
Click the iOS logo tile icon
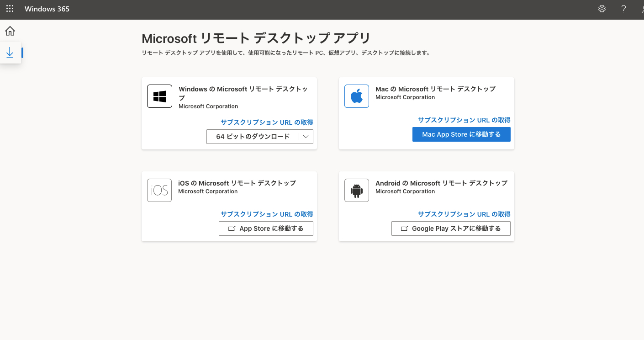159,190
